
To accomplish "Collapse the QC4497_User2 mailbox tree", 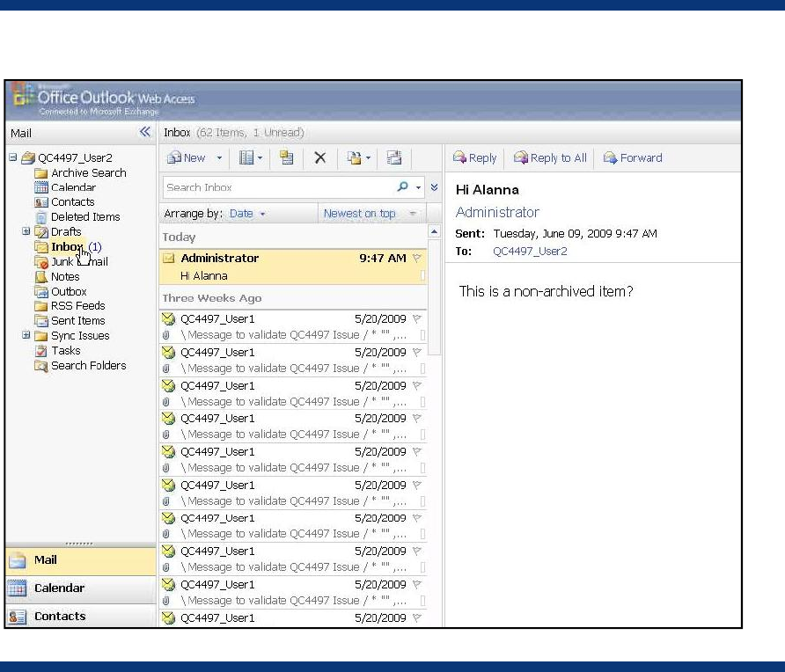I will [x=13, y=157].
